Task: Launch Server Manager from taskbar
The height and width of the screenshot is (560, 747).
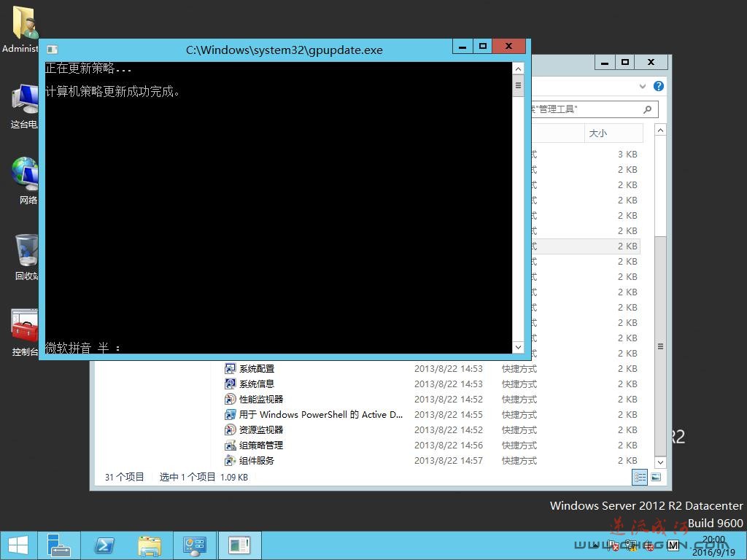Action: pyautogui.click(x=59, y=545)
